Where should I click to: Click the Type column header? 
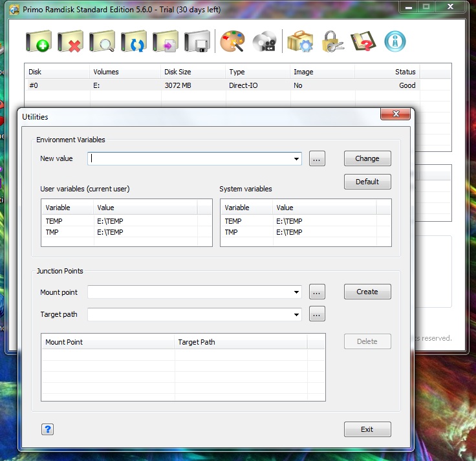[258, 72]
